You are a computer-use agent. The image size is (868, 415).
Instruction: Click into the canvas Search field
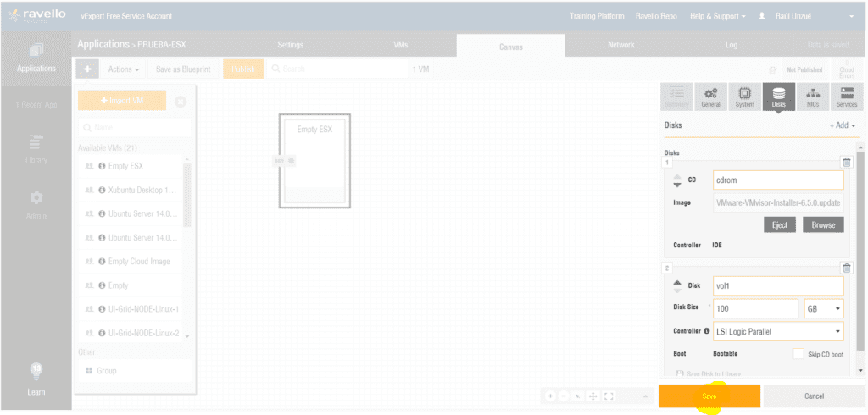[337, 69]
